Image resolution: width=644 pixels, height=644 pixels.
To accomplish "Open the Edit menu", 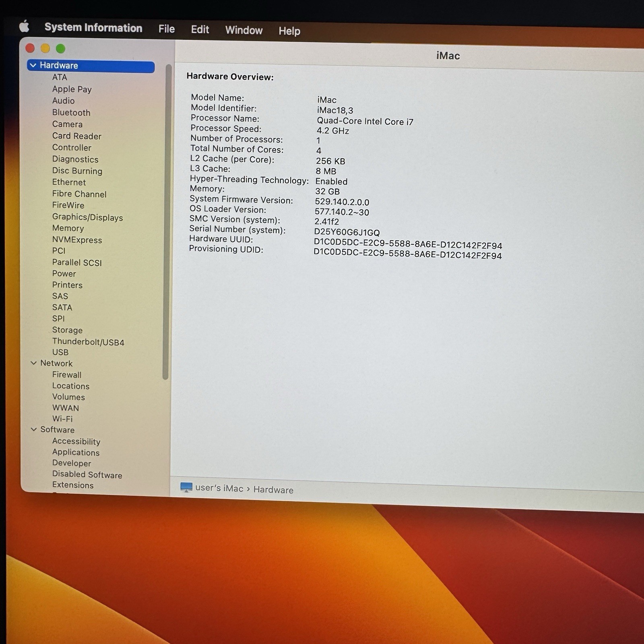I will [x=200, y=29].
